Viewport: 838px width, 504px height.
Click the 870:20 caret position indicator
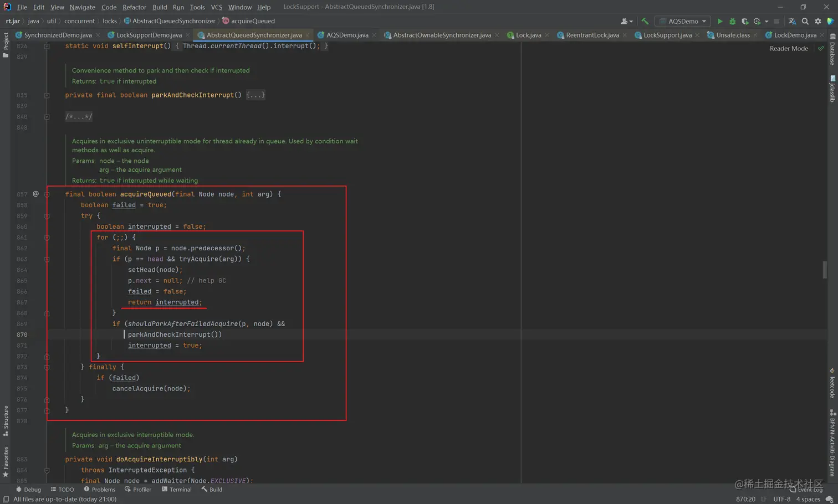pos(745,499)
